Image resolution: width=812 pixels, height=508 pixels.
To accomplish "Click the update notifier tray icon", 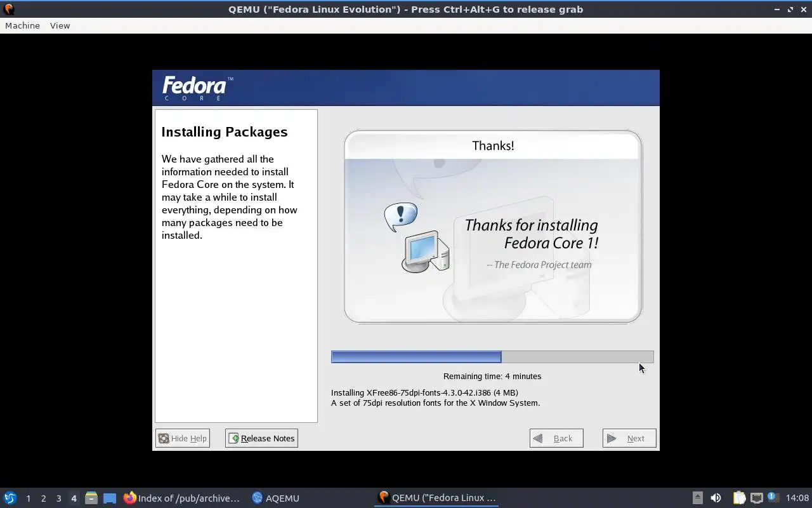I will point(772,497).
